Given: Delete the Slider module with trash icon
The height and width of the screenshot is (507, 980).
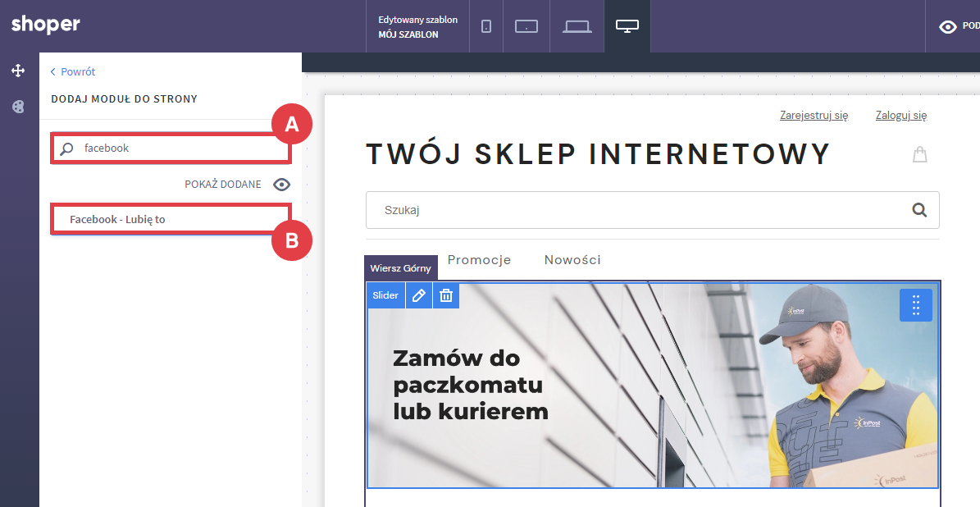Looking at the screenshot, I should [x=446, y=295].
